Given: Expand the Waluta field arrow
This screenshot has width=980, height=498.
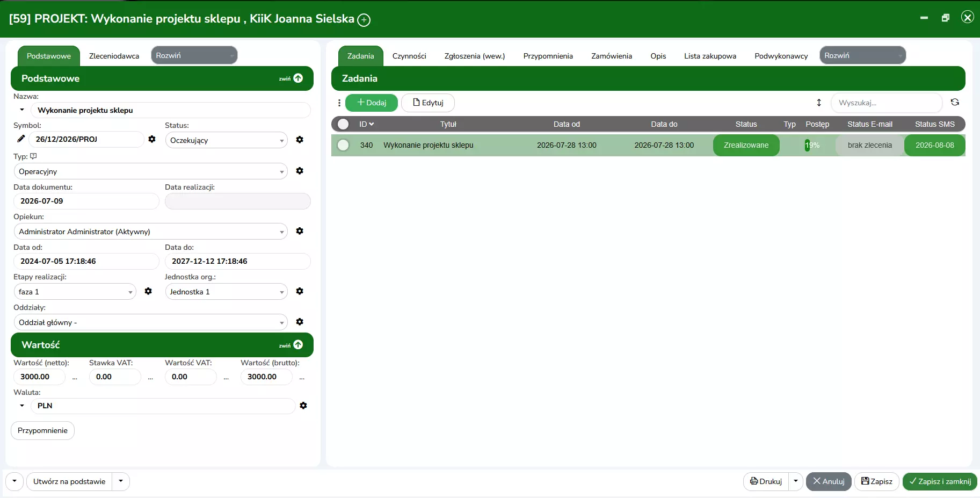Looking at the screenshot, I should 22,406.
